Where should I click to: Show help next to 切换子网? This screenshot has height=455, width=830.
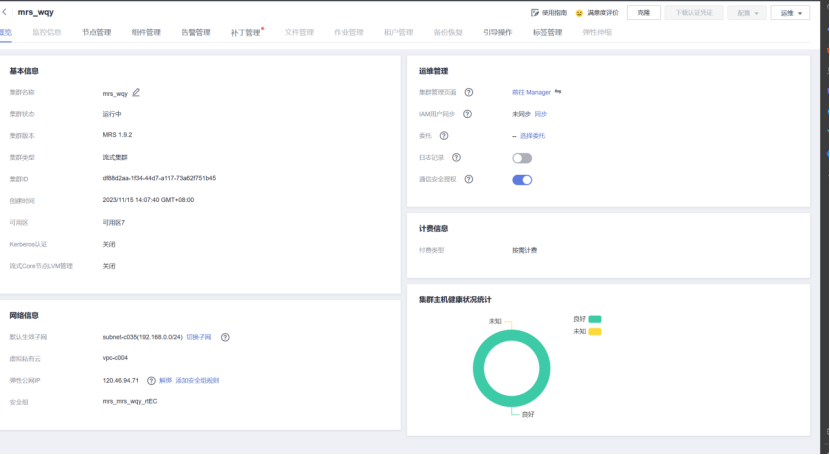click(225, 337)
